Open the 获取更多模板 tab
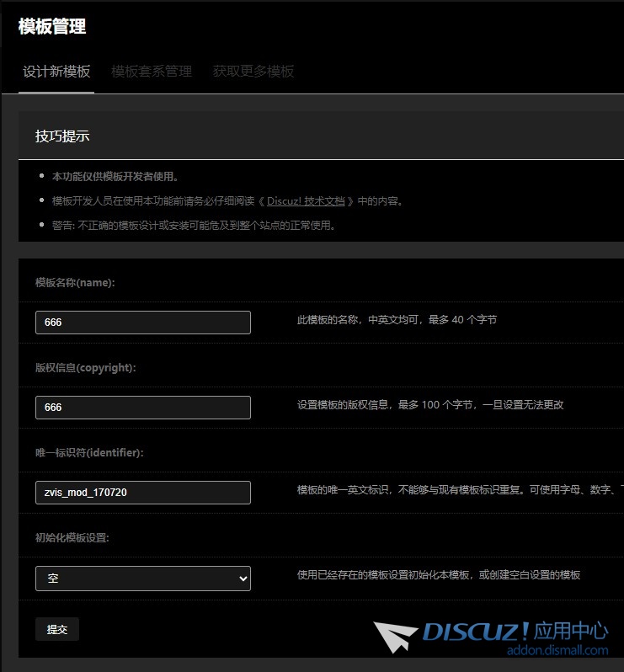The height and width of the screenshot is (672, 624). [253, 71]
